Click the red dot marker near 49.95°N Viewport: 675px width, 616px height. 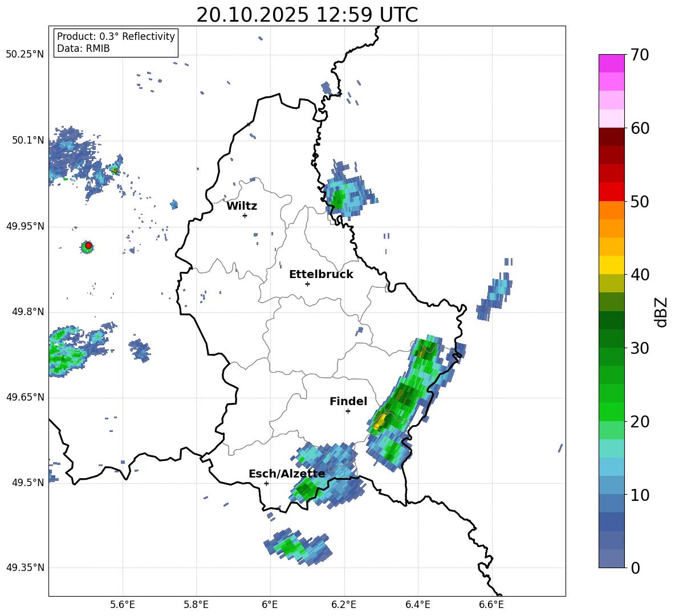pyautogui.click(x=88, y=246)
